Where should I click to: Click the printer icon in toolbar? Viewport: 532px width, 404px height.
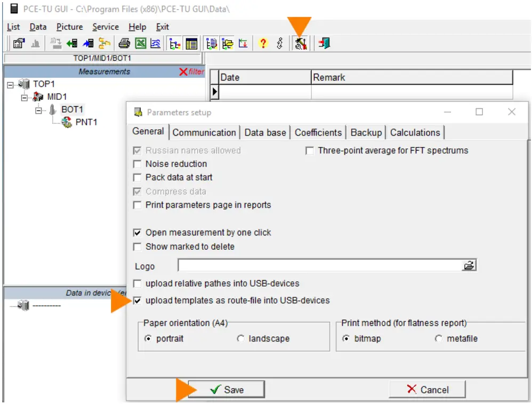tap(124, 43)
